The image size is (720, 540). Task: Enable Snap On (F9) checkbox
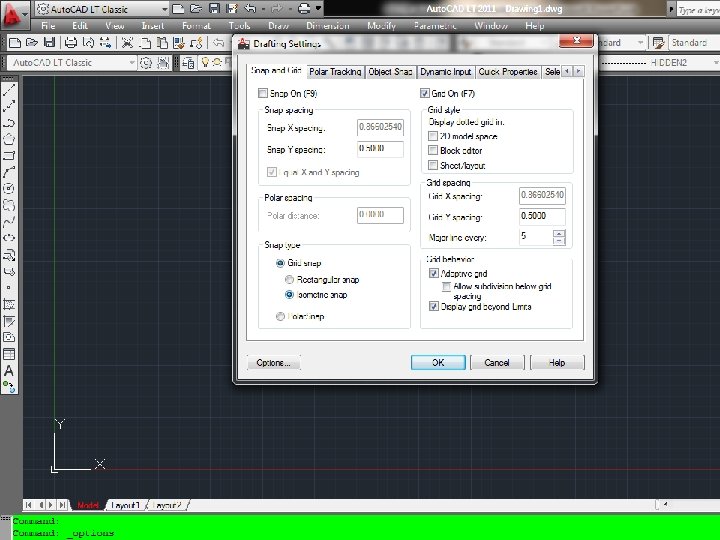(263, 93)
